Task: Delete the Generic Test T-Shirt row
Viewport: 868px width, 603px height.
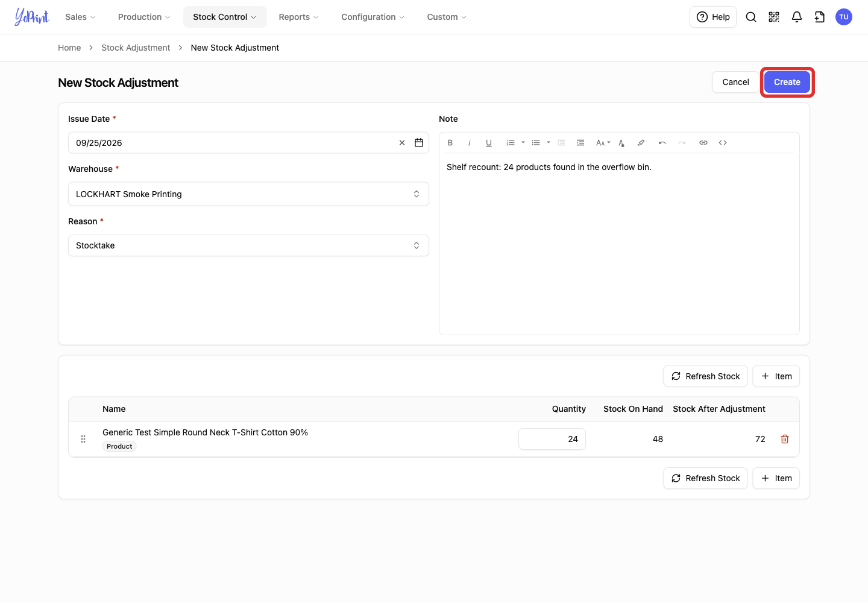Action: coord(785,439)
